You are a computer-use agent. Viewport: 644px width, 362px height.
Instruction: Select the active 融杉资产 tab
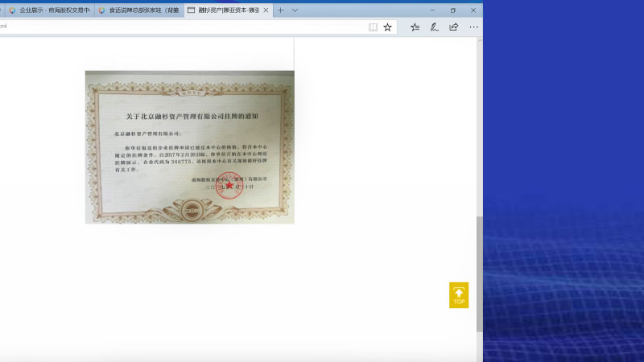(x=224, y=10)
